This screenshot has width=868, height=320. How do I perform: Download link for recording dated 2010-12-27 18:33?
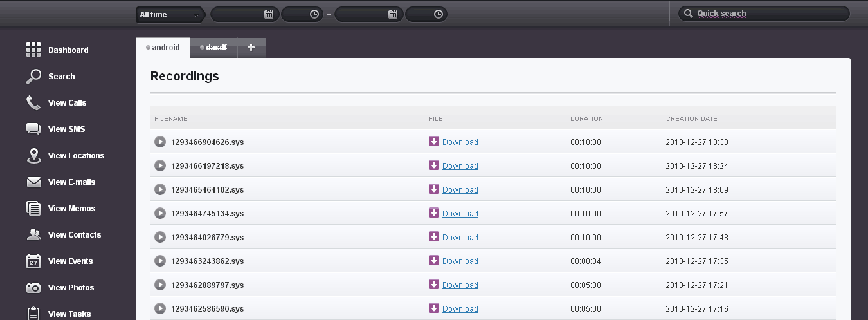click(460, 142)
